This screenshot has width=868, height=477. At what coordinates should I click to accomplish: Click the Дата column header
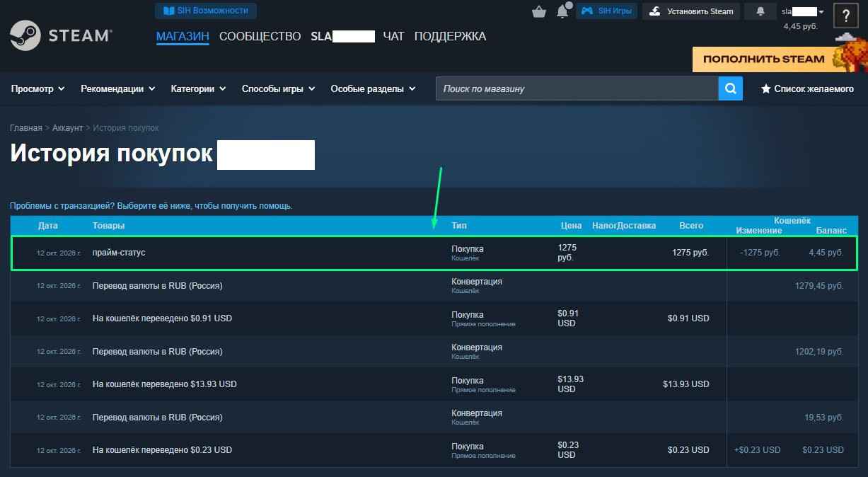[x=48, y=226]
